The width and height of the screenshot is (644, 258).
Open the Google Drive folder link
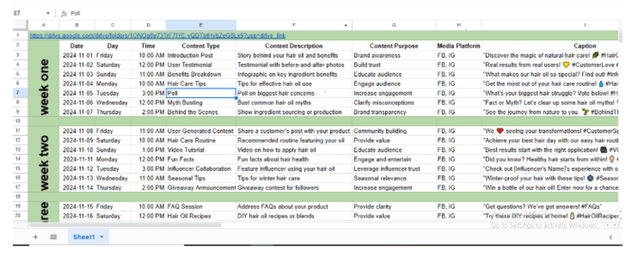157,35
